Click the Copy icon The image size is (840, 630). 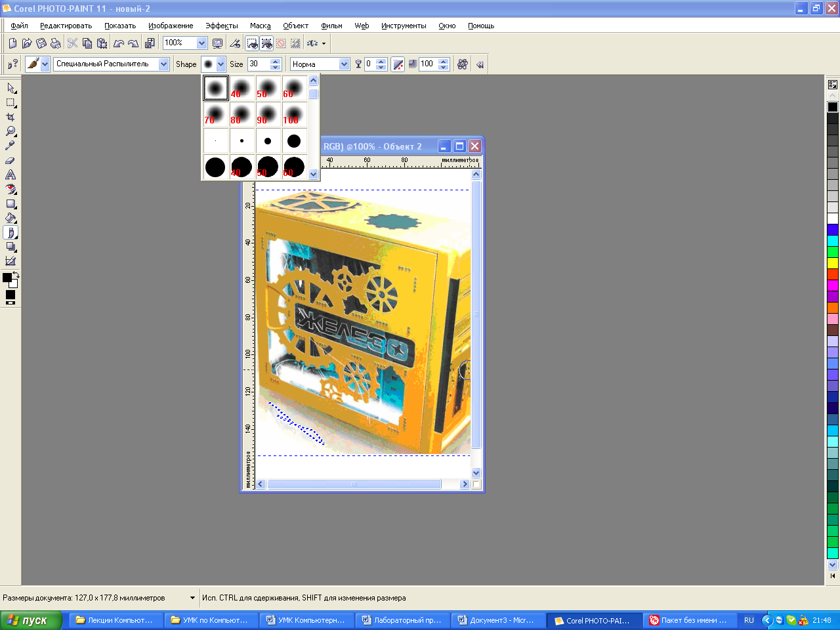pyautogui.click(x=87, y=43)
